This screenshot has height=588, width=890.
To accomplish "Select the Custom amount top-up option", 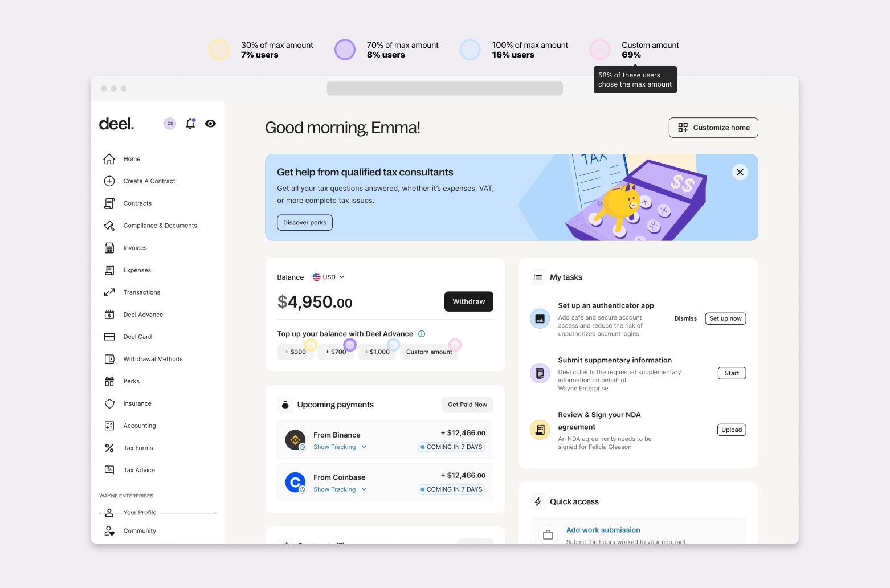I will coord(428,352).
